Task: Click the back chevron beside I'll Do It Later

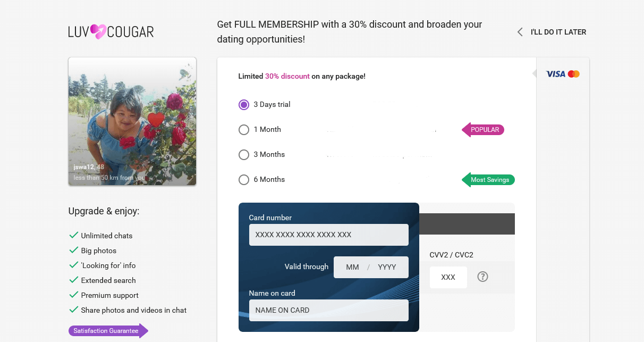Action: (x=520, y=32)
